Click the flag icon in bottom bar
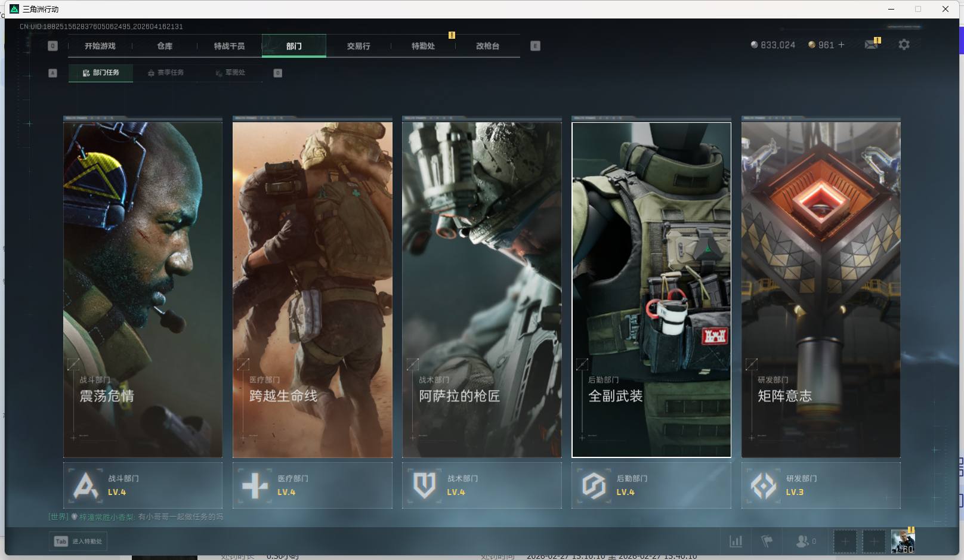The width and height of the screenshot is (964, 560). click(x=767, y=542)
